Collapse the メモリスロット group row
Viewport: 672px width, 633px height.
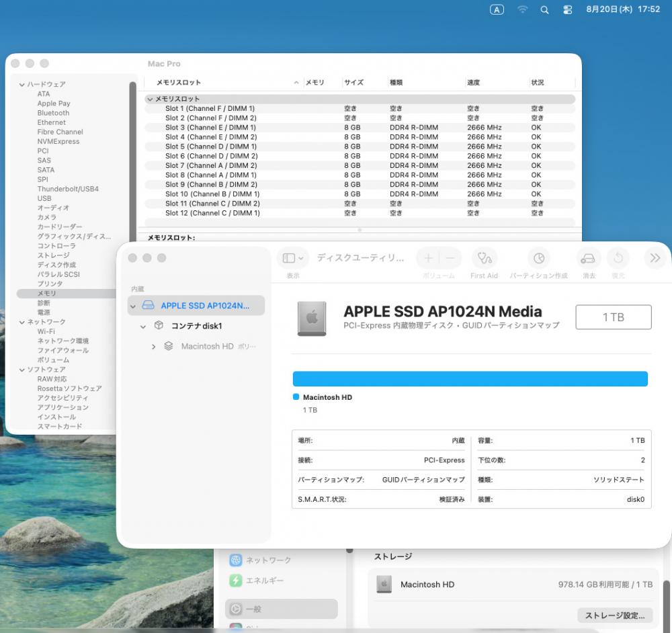click(150, 99)
